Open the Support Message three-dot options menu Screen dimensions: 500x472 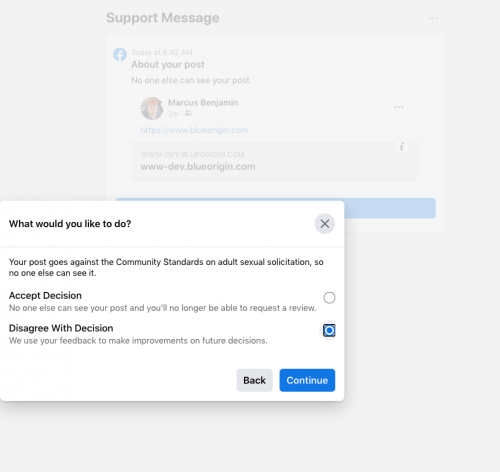pos(433,18)
